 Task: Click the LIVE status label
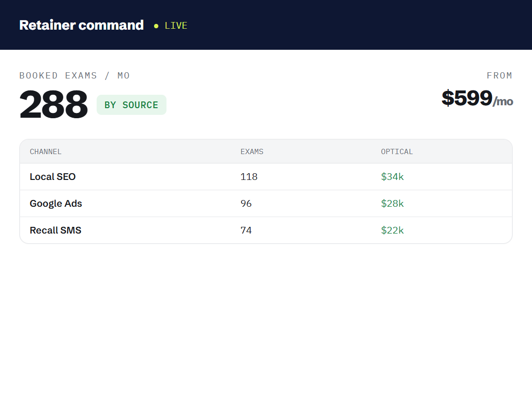pos(176,25)
